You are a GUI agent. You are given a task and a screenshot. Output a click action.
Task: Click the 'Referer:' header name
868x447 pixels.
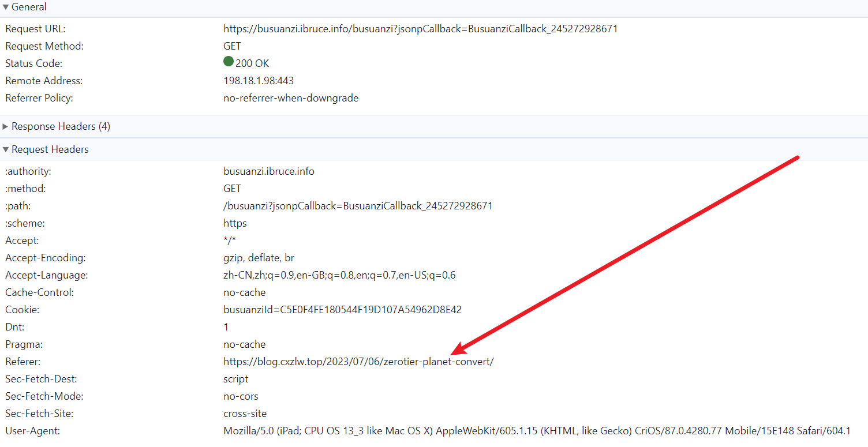click(x=23, y=362)
